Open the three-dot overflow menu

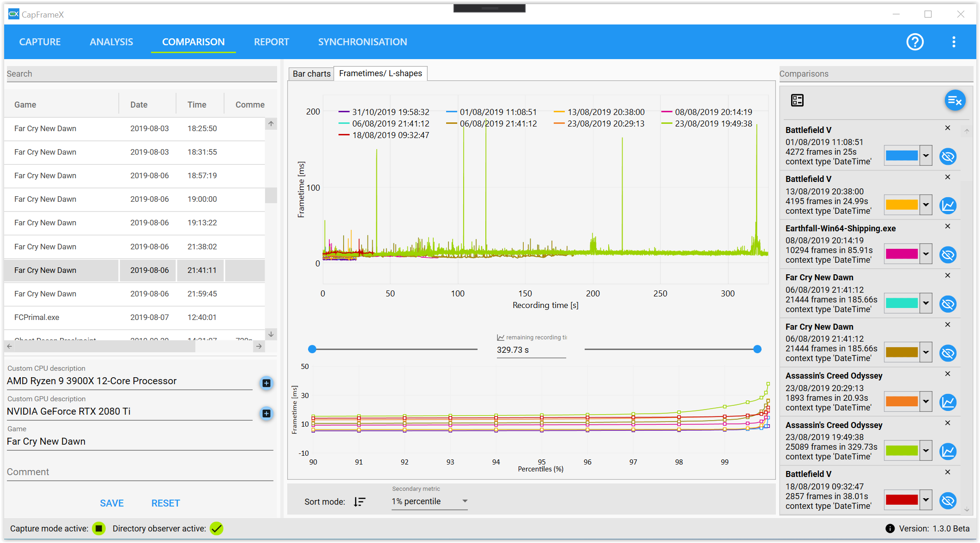954,42
